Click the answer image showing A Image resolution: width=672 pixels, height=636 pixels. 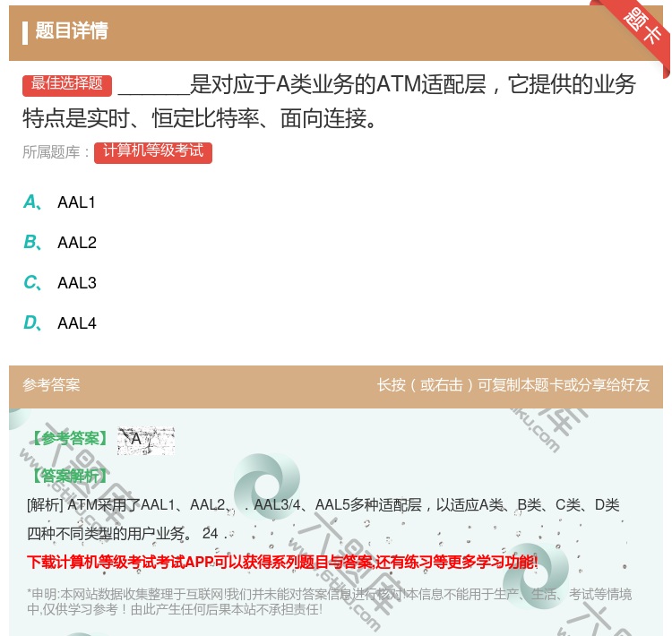click(146, 440)
